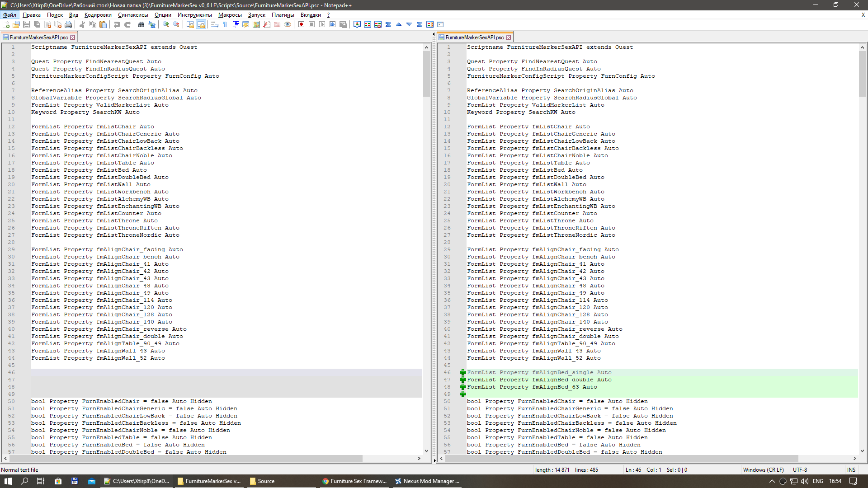Open the Файл menu

(x=9, y=15)
